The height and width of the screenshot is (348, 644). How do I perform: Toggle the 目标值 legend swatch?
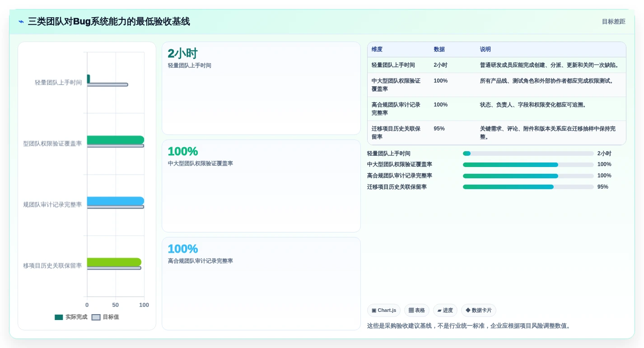click(x=96, y=317)
